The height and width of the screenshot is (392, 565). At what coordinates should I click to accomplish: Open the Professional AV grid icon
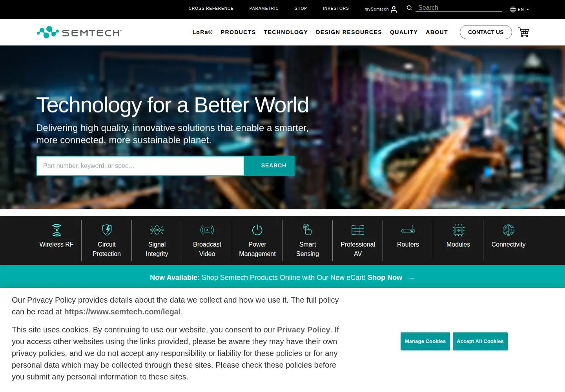[358, 230]
